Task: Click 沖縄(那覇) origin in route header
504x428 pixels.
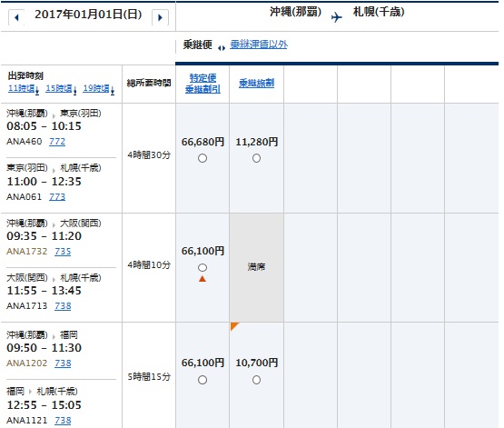Action: click(296, 12)
